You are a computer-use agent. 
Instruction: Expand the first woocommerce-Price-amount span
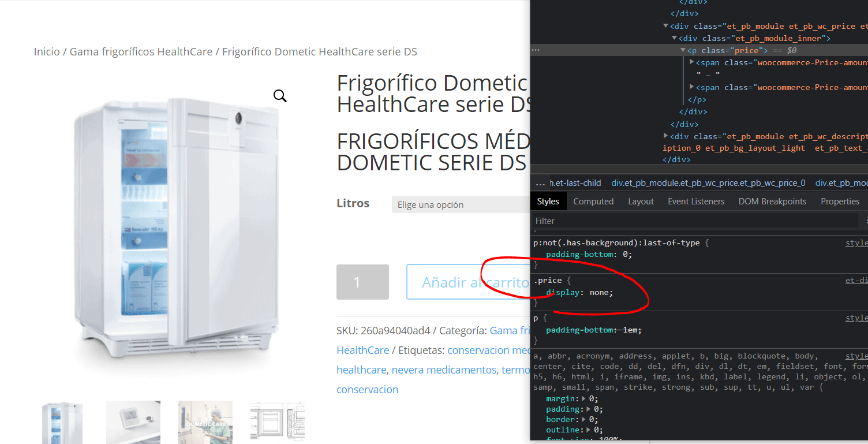pyautogui.click(x=692, y=62)
